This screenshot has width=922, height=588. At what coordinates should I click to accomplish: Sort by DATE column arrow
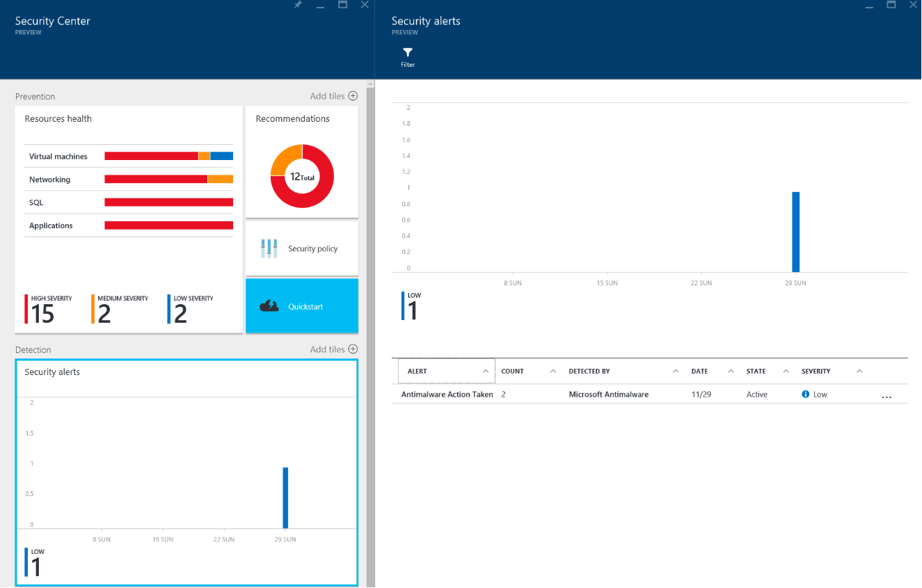(x=731, y=372)
